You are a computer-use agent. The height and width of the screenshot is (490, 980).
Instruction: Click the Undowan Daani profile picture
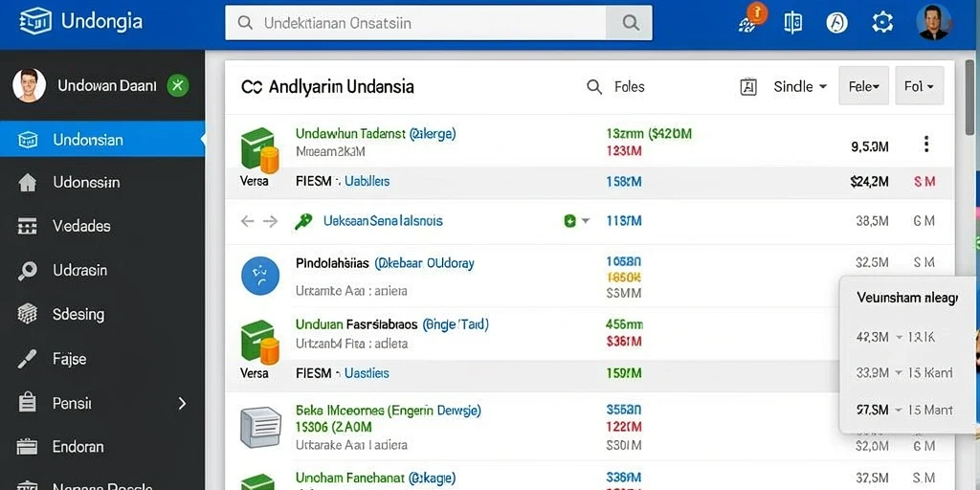tap(30, 85)
